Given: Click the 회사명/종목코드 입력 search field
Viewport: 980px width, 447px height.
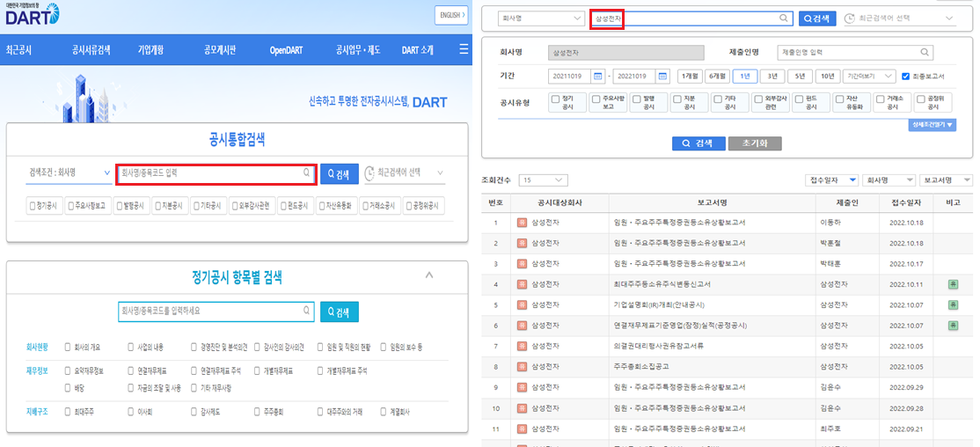Looking at the screenshot, I should pyautogui.click(x=216, y=173).
